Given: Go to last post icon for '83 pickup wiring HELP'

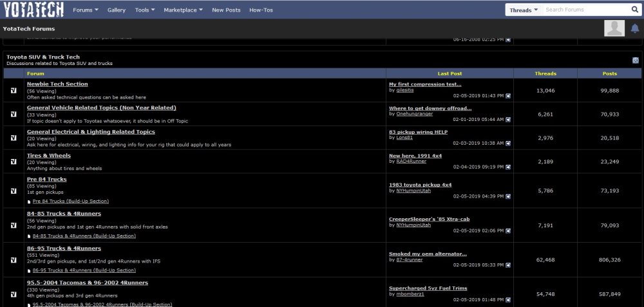Looking at the screenshot, I should [508, 144].
